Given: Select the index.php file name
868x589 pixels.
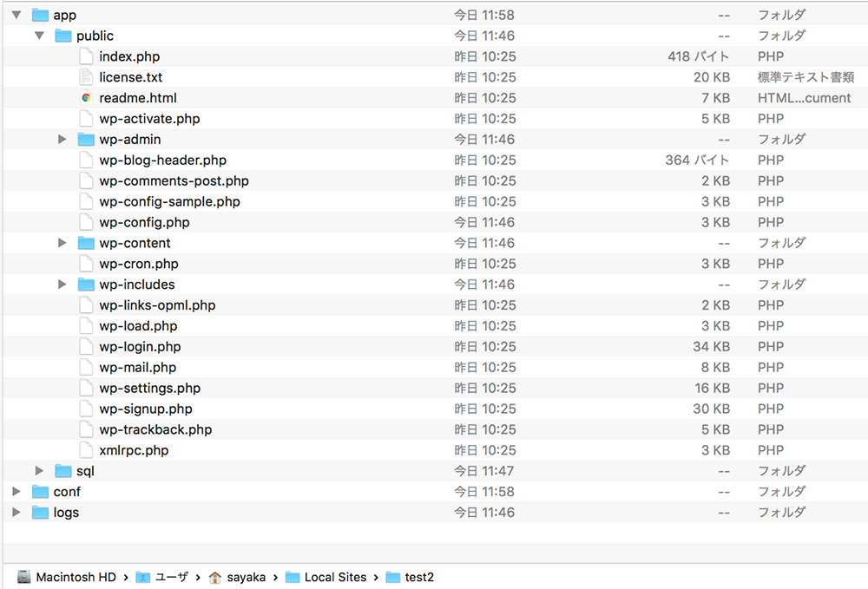Looking at the screenshot, I should click(x=129, y=56).
